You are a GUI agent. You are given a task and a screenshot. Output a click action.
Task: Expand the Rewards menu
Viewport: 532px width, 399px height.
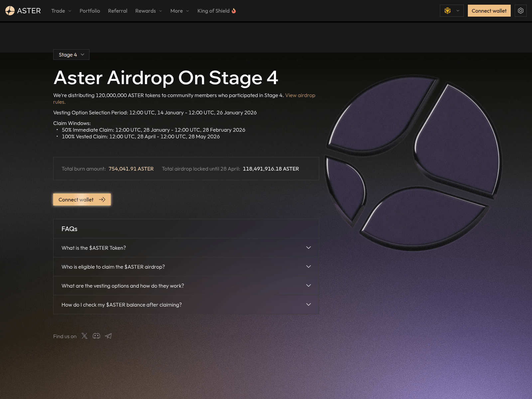[x=149, y=11]
